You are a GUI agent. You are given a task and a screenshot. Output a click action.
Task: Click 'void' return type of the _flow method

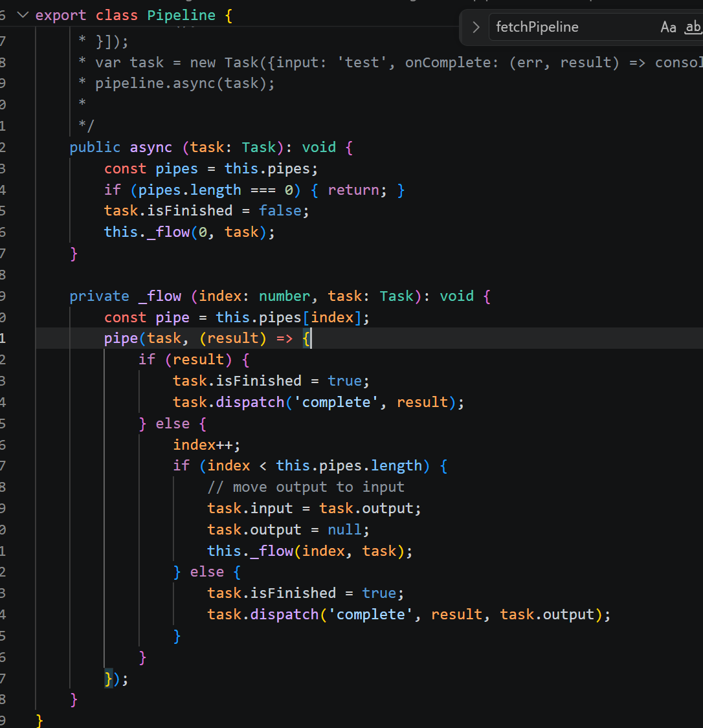tap(456, 296)
